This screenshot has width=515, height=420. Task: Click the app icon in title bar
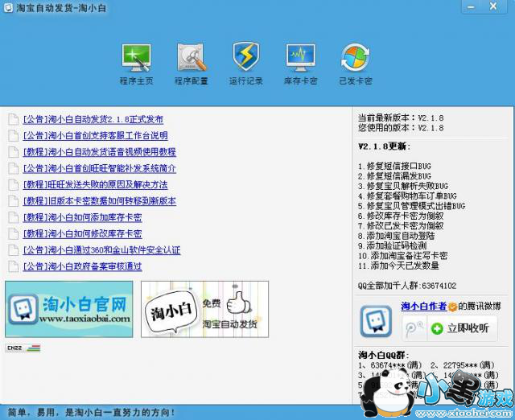[9, 8]
